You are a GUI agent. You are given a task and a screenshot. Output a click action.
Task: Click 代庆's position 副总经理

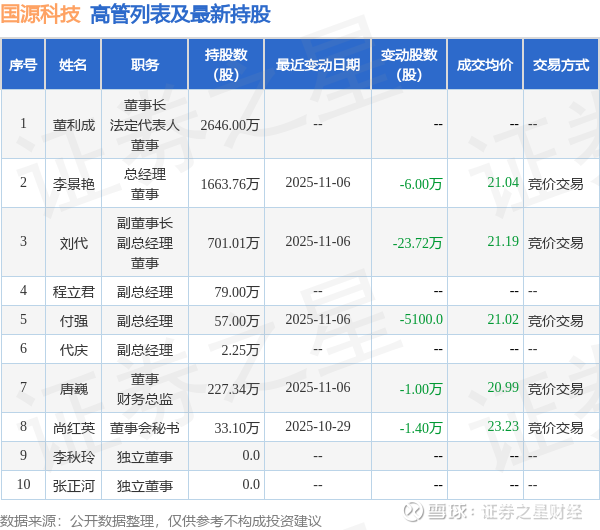click(x=145, y=350)
